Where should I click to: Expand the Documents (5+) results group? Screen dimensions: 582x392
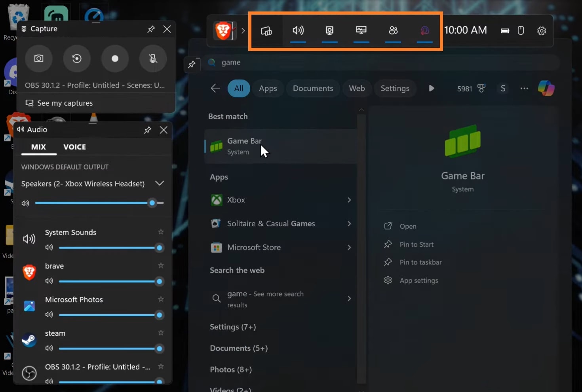(x=239, y=348)
